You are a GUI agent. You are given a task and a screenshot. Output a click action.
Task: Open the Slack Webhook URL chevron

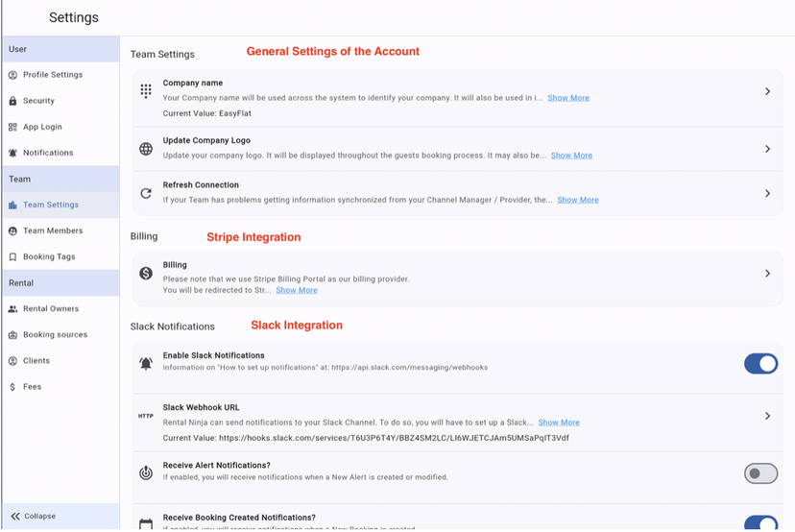pyautogui.click(x=767, y=416)
